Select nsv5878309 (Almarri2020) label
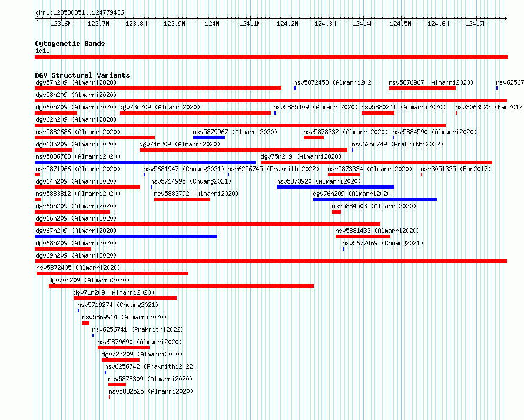Screen dimensions: 524x420 [x=150, y=379]
